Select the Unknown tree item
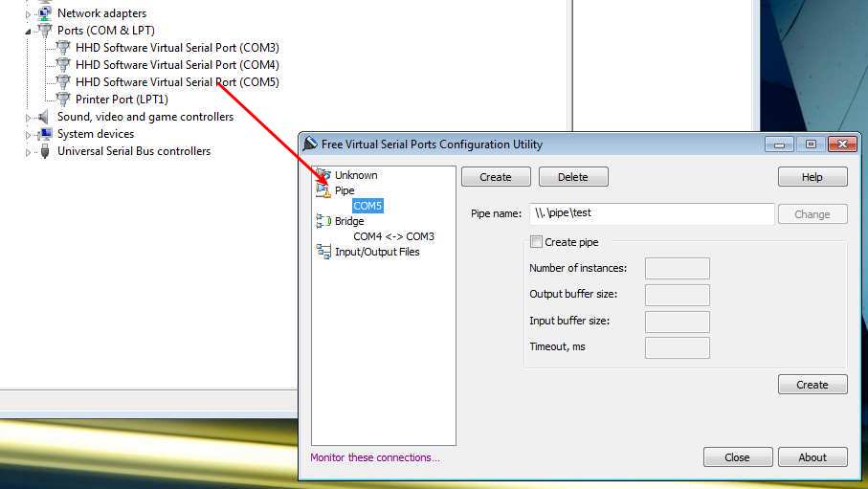This screenshot has height=489, width=868. (356, 175)
